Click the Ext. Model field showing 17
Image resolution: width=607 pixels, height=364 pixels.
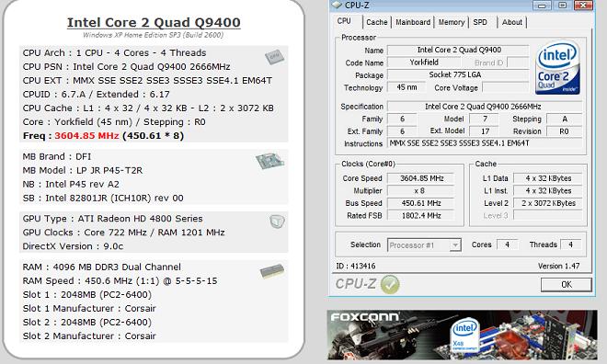[x=485, y=131]
